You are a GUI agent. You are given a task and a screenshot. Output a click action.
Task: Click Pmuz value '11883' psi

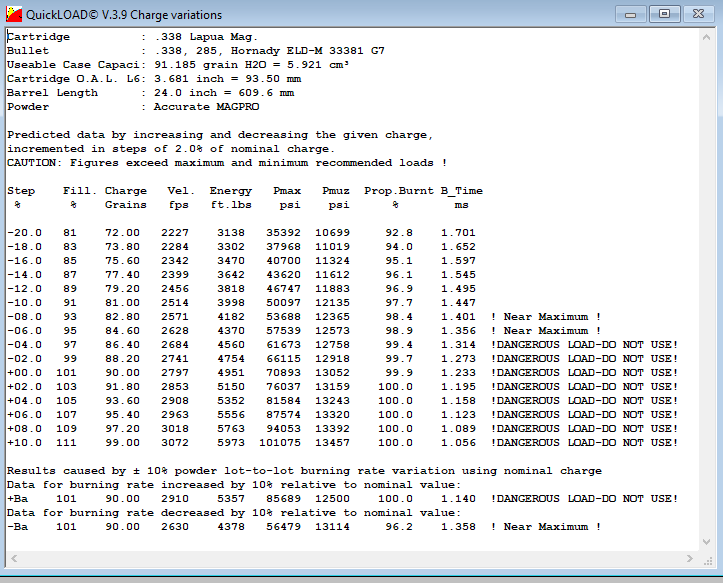pos(332,289)
